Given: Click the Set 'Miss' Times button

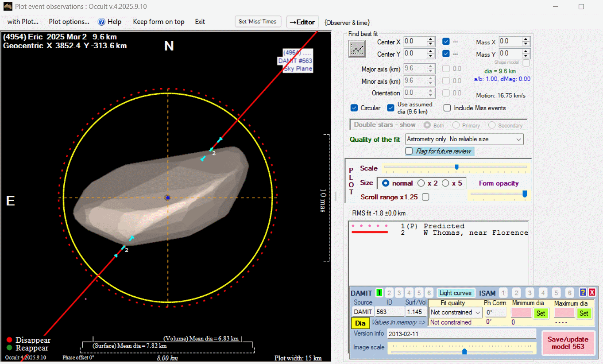Looking at the screenshot, I should [258, 22].
